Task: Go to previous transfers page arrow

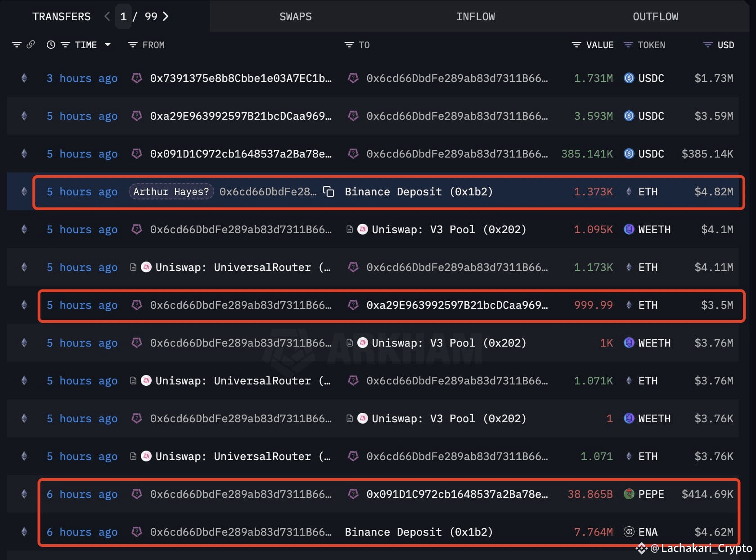Action: (x=107, y=17)
